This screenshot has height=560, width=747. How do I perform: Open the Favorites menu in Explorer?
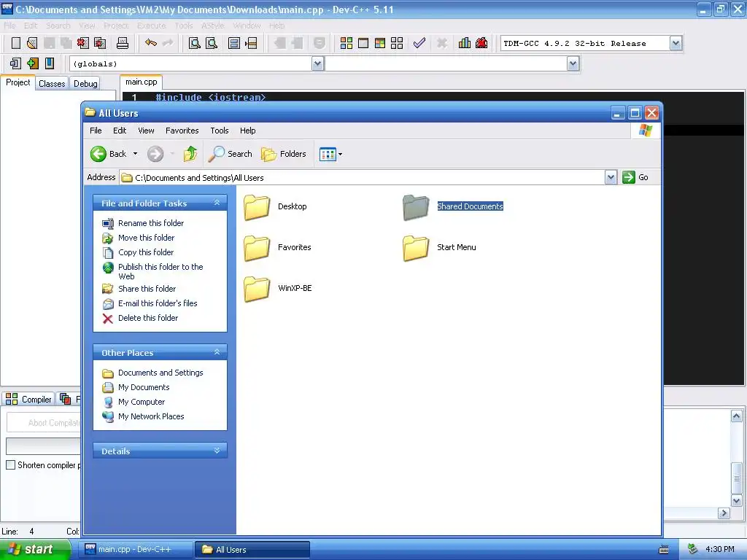(x=182, y=131)
